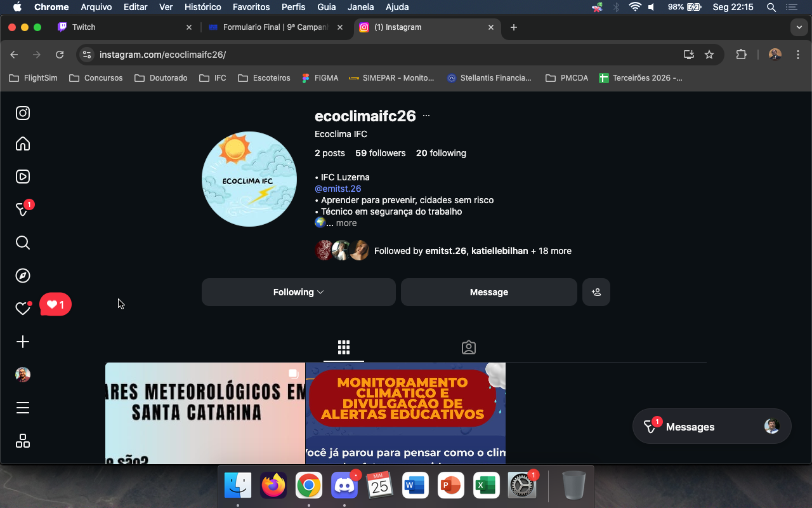Viewport: 812px width, 508px height.
Task: Open your profile avatar in sidebar
Action: click(23, 375)
